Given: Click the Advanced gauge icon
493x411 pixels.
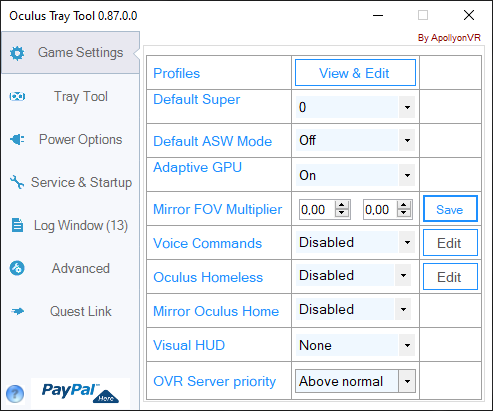Looking at the screenshot, I should (17, 268).
